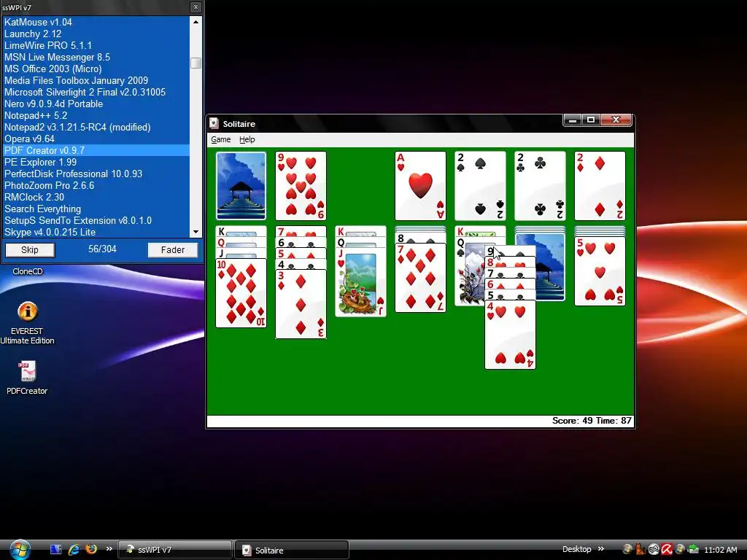747x560 pixels.
Task: Click the ssWPI list scrollbar thumb
Action: tap(196, 63)
